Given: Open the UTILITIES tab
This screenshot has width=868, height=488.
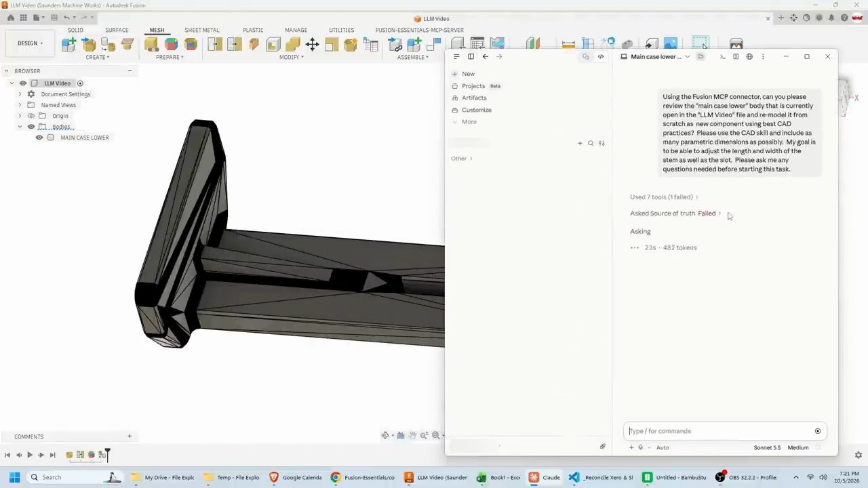Looking at the screenshot, I should [x=341, y=30].
